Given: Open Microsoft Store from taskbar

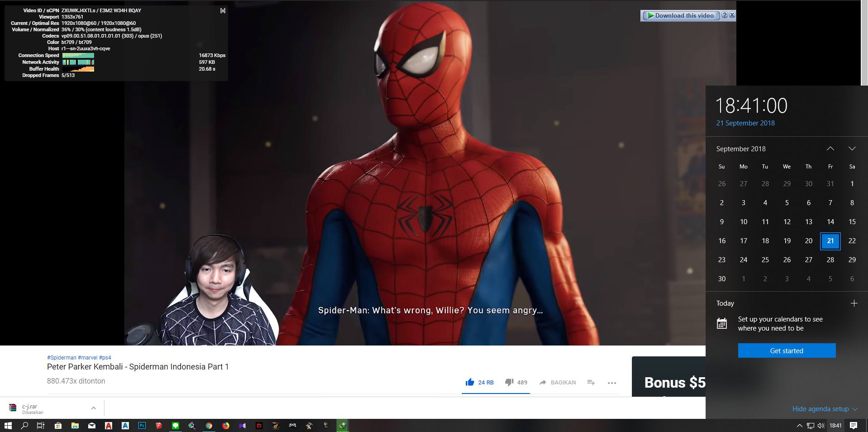Looking at the screenshot, I should [x=58, y=426].
